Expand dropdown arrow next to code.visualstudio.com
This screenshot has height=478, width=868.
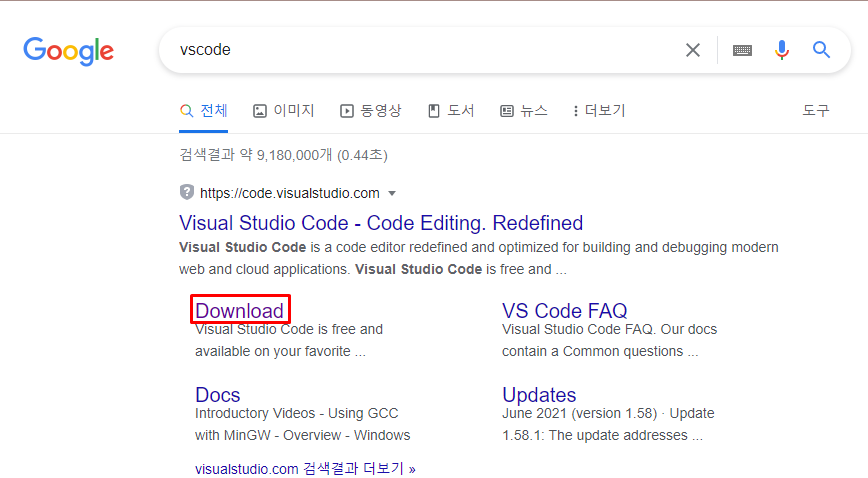392,193
